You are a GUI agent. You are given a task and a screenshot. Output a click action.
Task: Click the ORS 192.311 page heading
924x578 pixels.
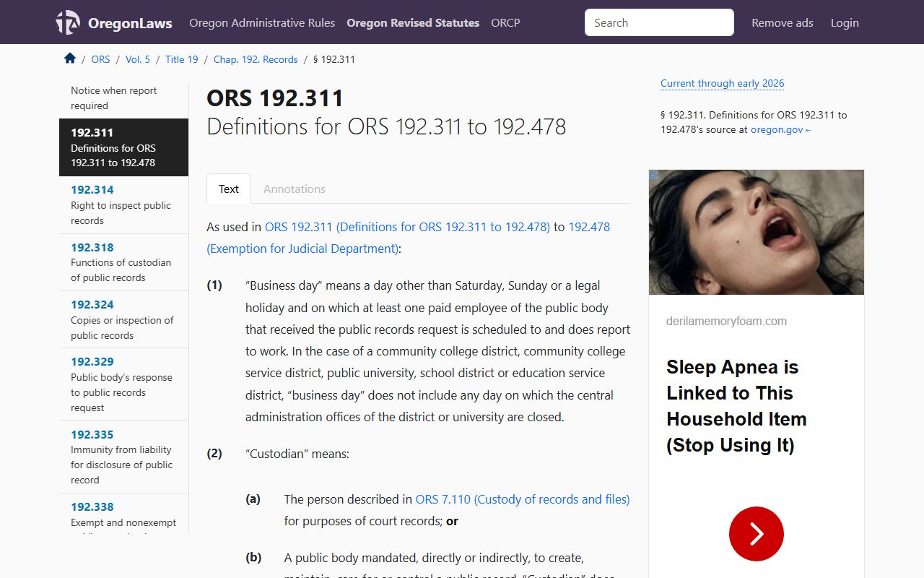[275, 98]
